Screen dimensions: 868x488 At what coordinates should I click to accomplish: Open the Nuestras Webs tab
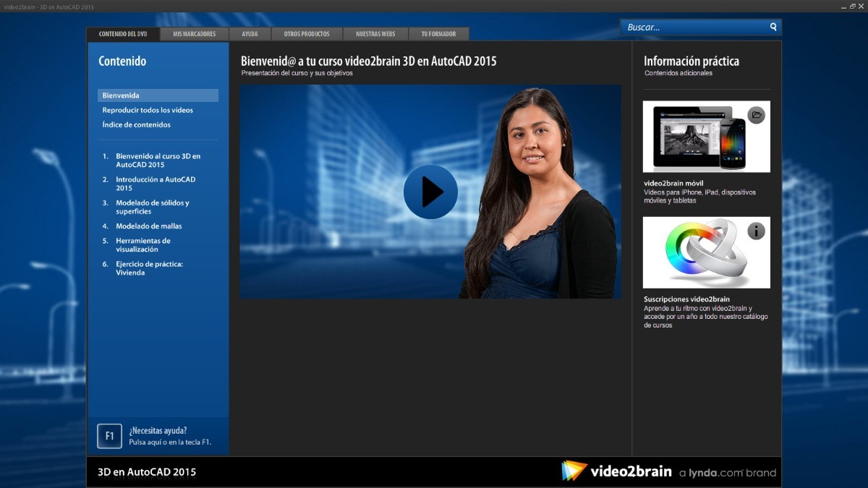point(376,34)
